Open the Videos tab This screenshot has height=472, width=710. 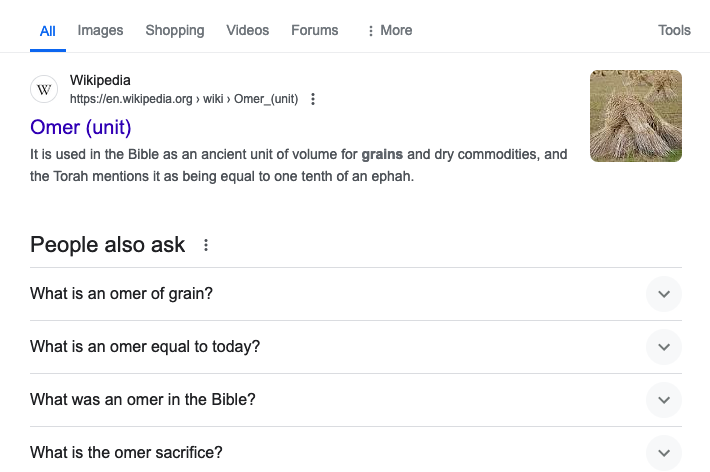248,30
